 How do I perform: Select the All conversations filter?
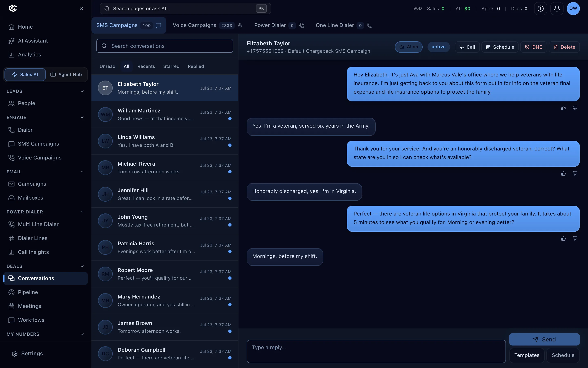coord(126,66)
